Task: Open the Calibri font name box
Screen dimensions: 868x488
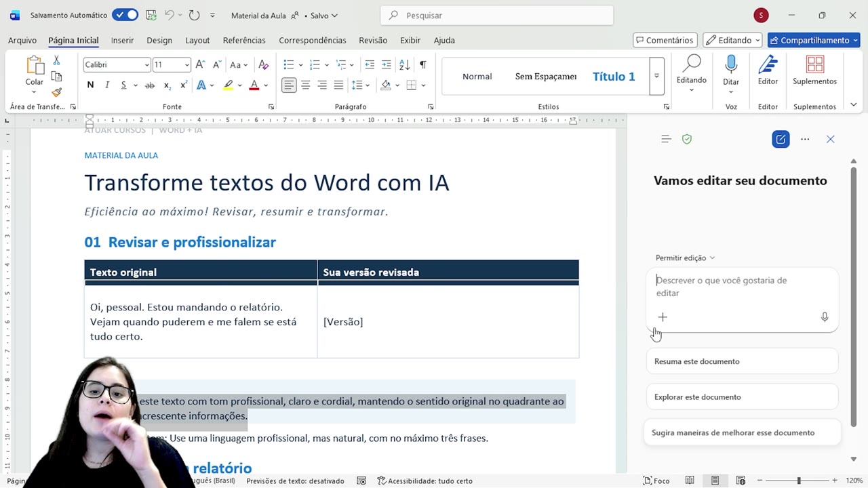Action: (117, 64)
